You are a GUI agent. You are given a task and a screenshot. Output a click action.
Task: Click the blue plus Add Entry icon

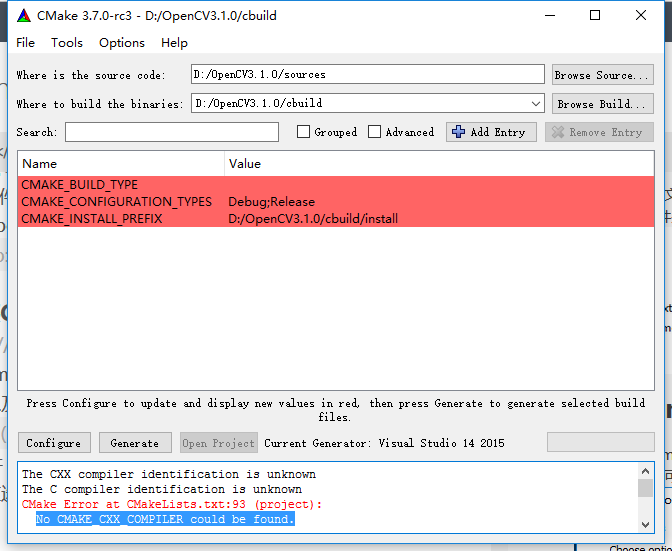click(458, 132)
